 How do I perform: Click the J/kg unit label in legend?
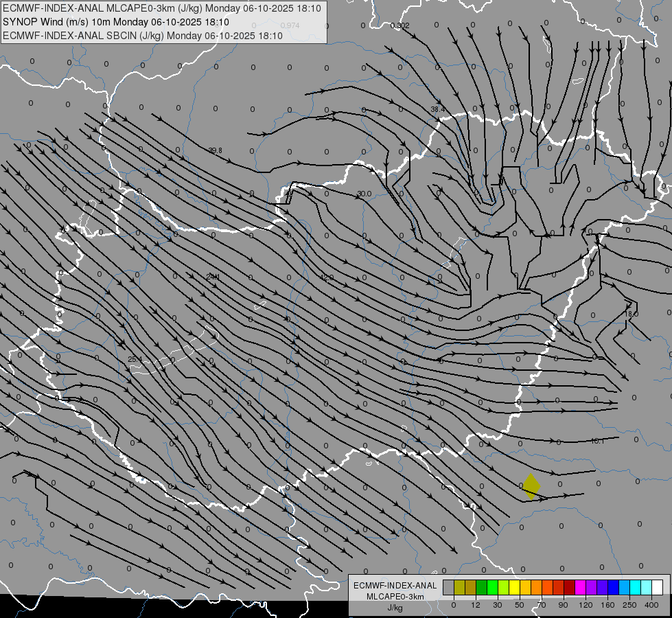[x=394, y=608]
